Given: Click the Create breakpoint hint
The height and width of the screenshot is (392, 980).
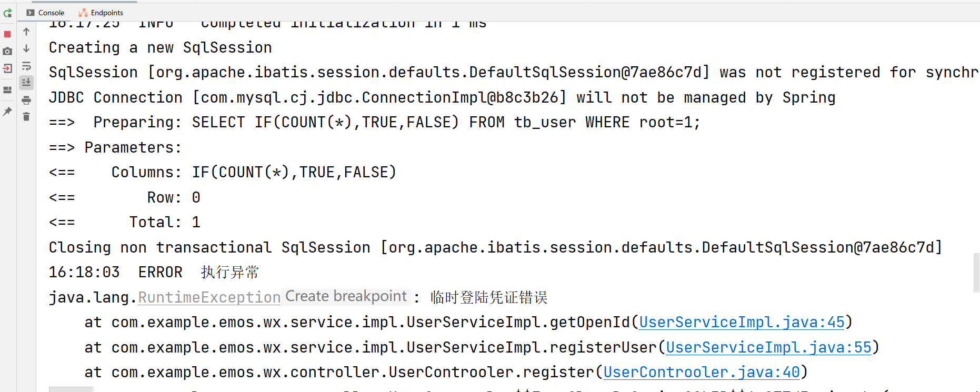Looking at the screenshot, I should pos(346,296).
